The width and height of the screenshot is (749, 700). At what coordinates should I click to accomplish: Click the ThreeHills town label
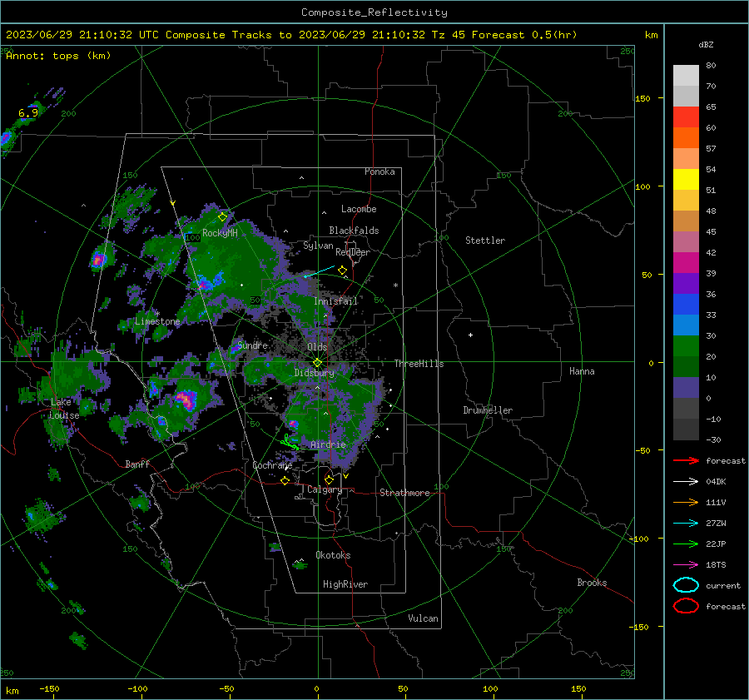coord(419,364)
